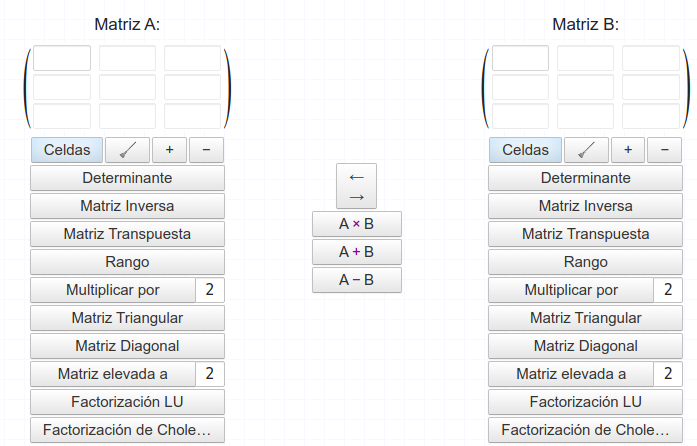
Task: Click the top-left cell of Matriz B
Action: click(521, 58)
